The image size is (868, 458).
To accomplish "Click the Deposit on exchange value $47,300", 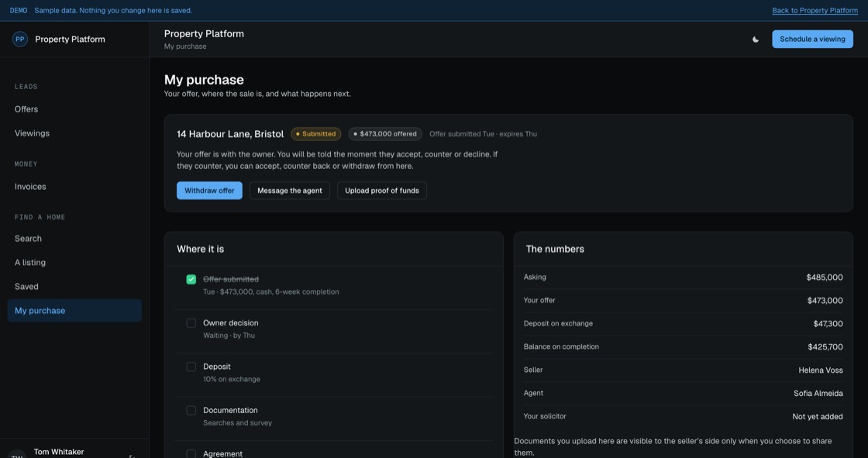I will tap(828, 324).
